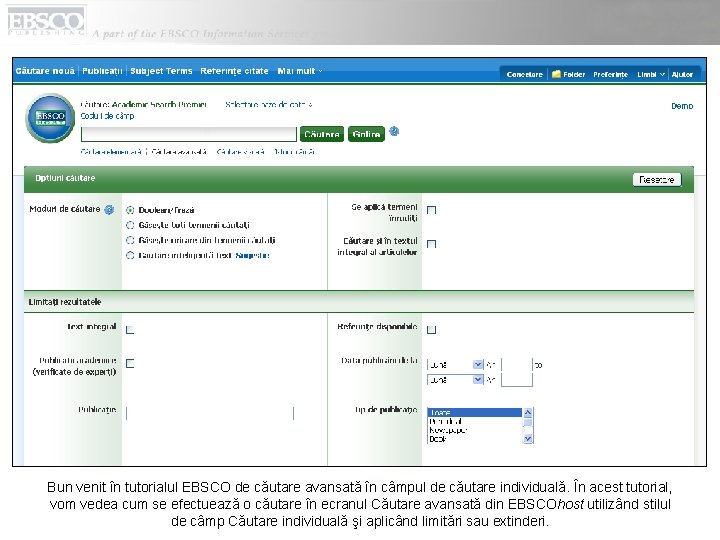Open the Istoric căutări link

294,152
